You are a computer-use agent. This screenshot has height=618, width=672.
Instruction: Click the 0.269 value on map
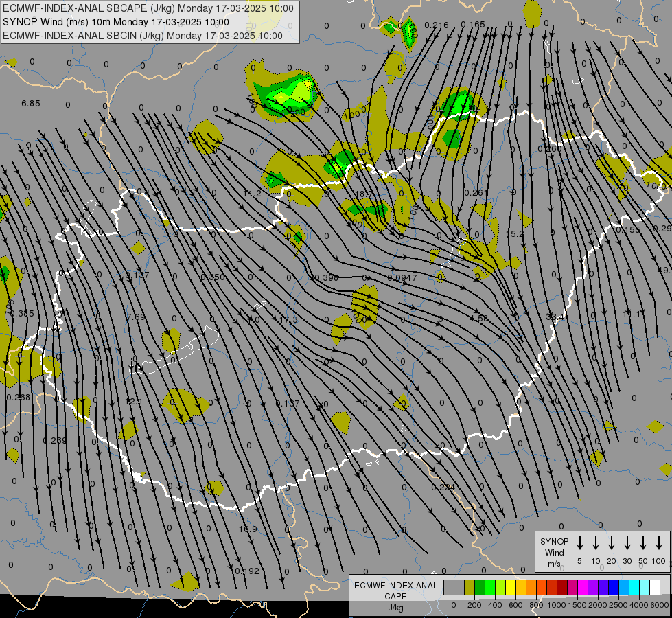[x=55, y=440]
